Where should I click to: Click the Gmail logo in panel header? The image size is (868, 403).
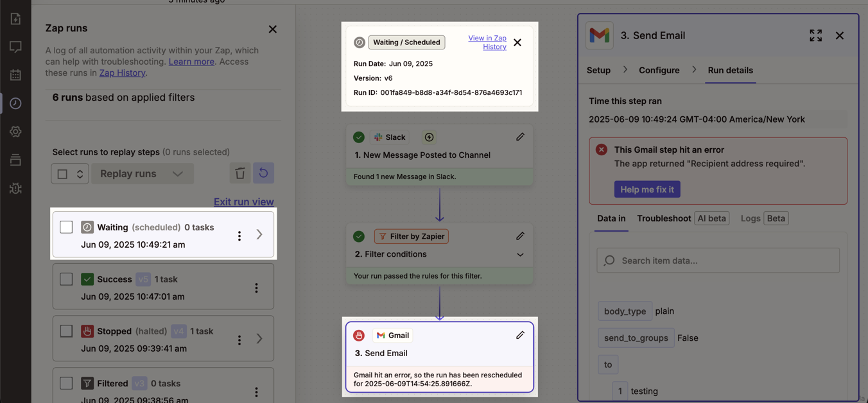(600, 35)
